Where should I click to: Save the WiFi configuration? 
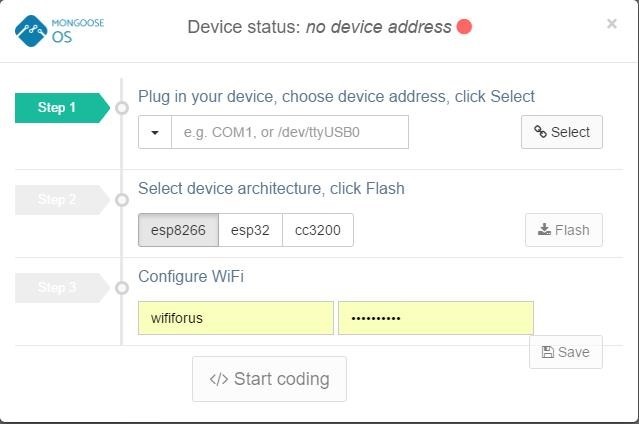tap(565, 352)
